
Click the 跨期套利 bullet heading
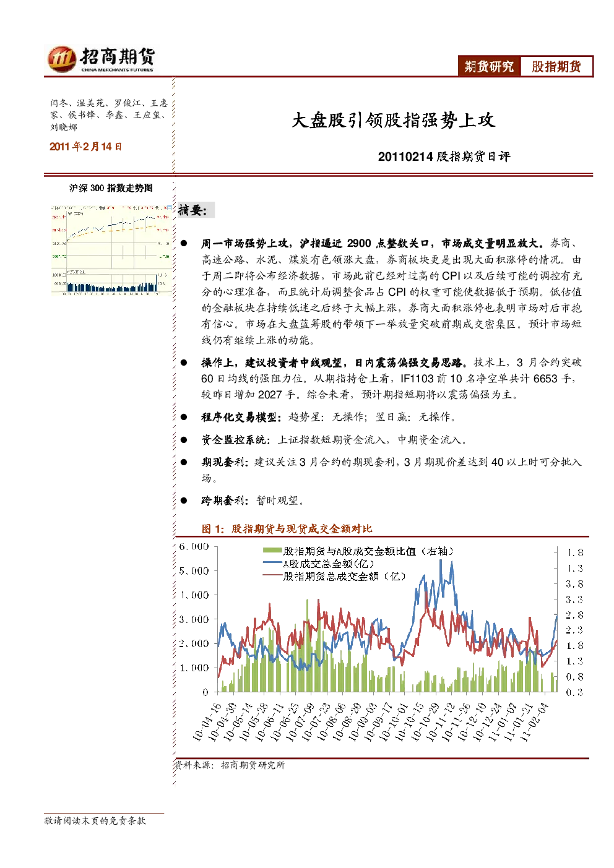coord(225,501)
